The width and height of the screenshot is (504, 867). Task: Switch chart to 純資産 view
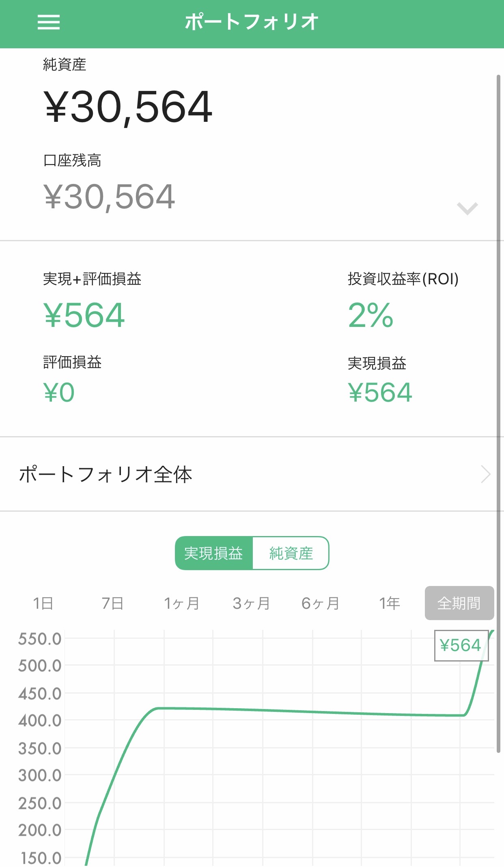click(291, 553)
